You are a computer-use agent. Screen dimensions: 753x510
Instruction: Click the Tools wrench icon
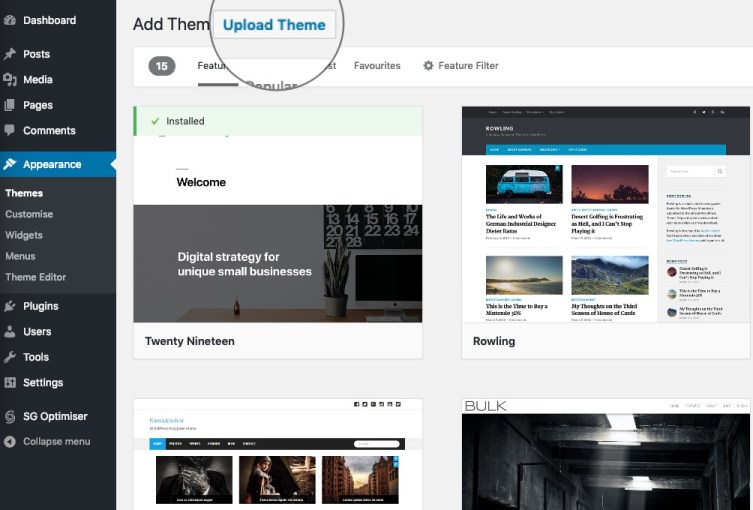[x=9, y=357]
